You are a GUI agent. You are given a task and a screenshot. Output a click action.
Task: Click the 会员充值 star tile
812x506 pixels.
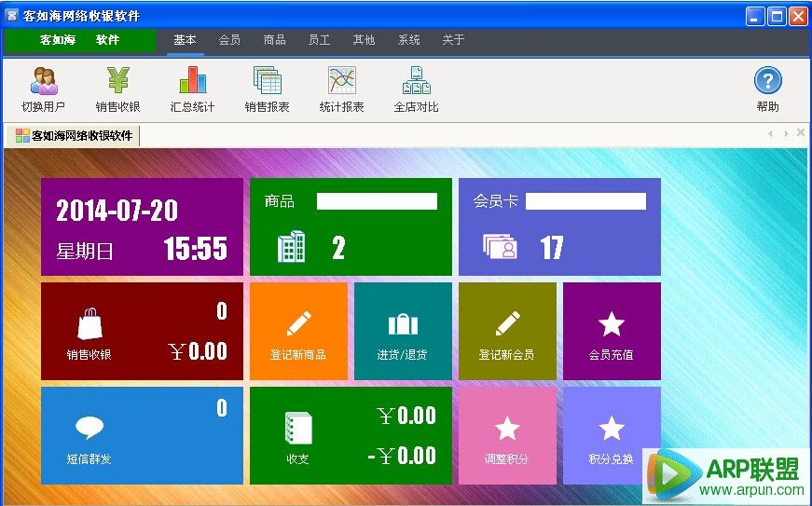(x=612, y=332)
